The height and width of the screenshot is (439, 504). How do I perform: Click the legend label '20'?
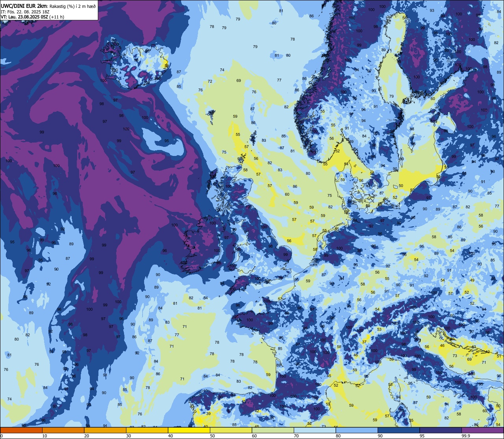coord(87,436)
